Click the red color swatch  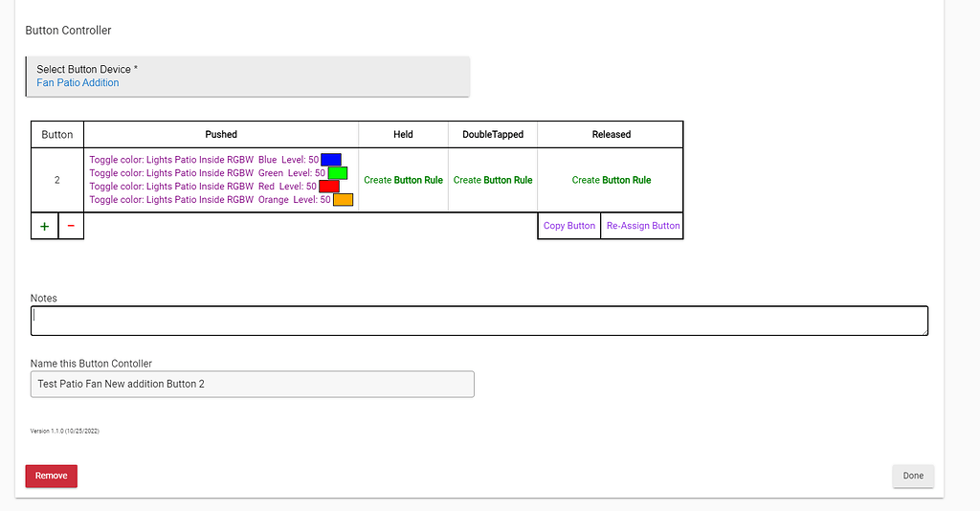pyautogui.click(x=328, y=187)
